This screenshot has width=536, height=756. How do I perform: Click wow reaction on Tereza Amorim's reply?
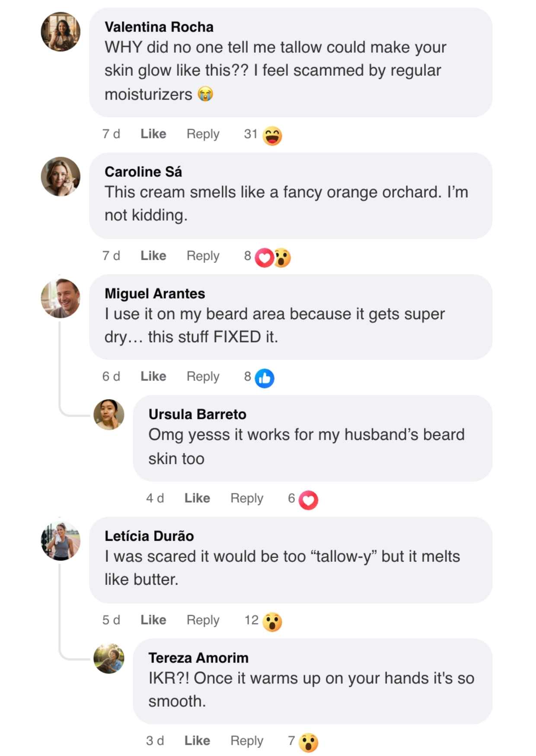(308, 743)
